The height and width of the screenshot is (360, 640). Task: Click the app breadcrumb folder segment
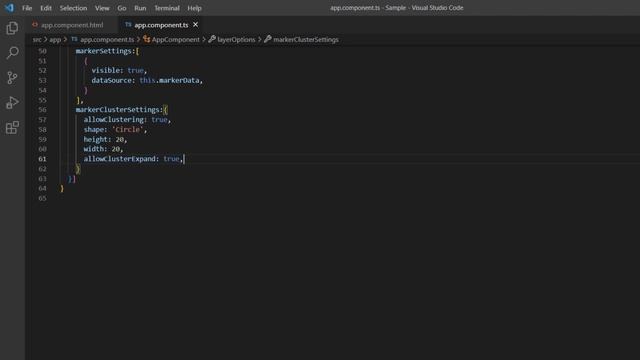(55, 40)
